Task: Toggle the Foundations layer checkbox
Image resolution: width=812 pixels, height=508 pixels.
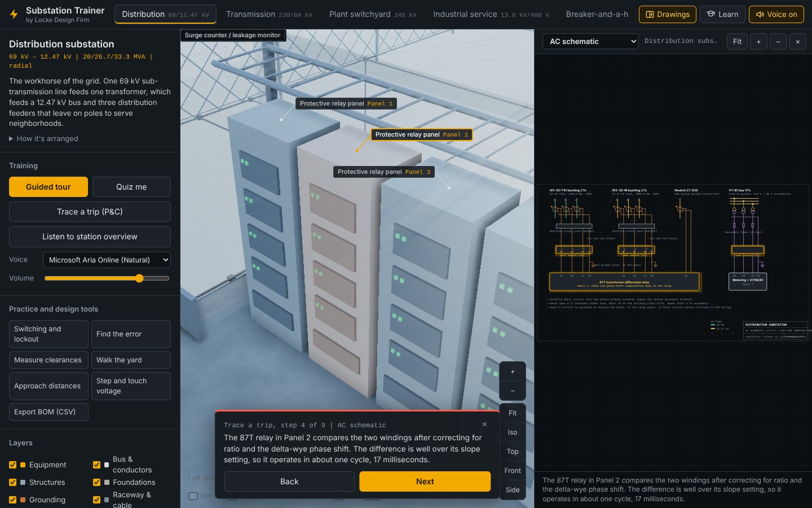Action: coord(96,483)
